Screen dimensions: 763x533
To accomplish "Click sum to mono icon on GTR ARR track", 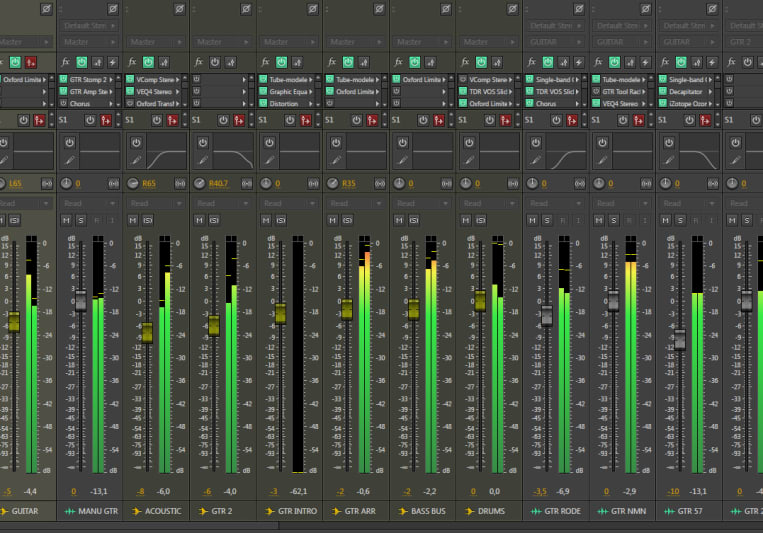I will coord(380,184).
